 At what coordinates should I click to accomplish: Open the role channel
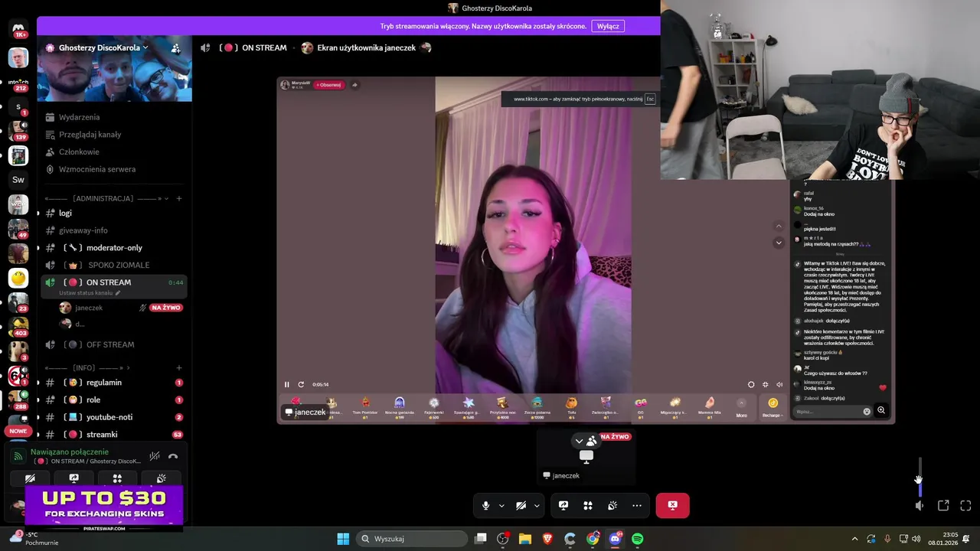coord(114,399)
